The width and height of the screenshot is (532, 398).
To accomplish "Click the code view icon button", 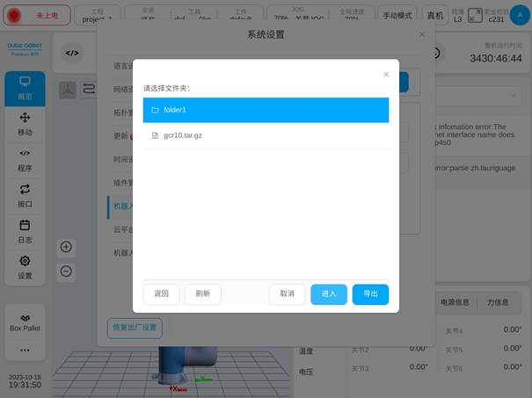I will tap(72, 53).
